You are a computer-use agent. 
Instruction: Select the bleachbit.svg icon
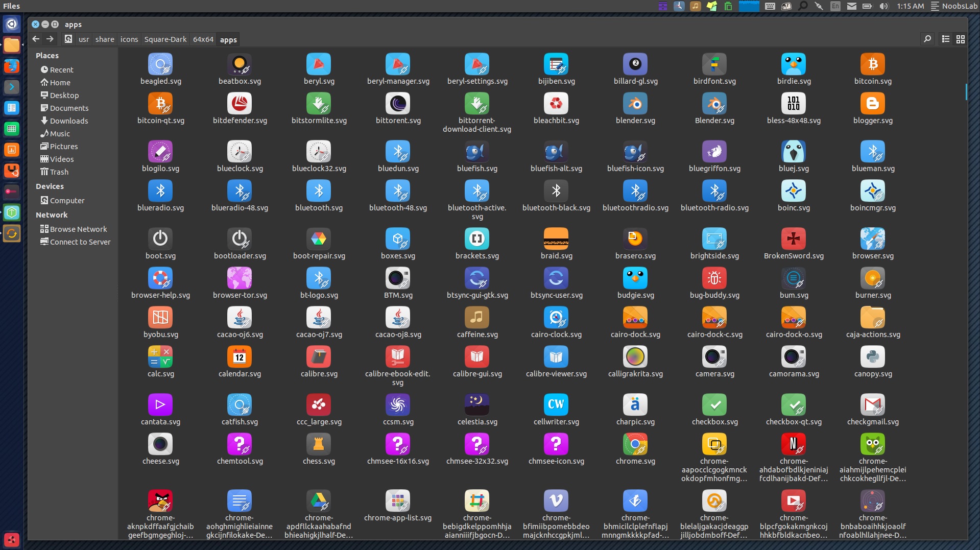[556, 104]
